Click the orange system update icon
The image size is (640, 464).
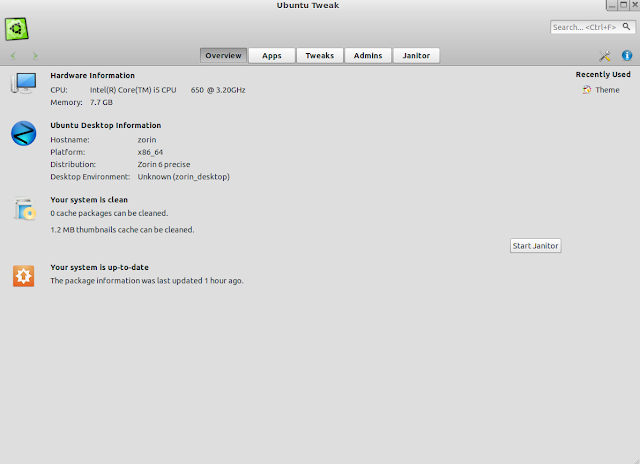pos(23,276)
